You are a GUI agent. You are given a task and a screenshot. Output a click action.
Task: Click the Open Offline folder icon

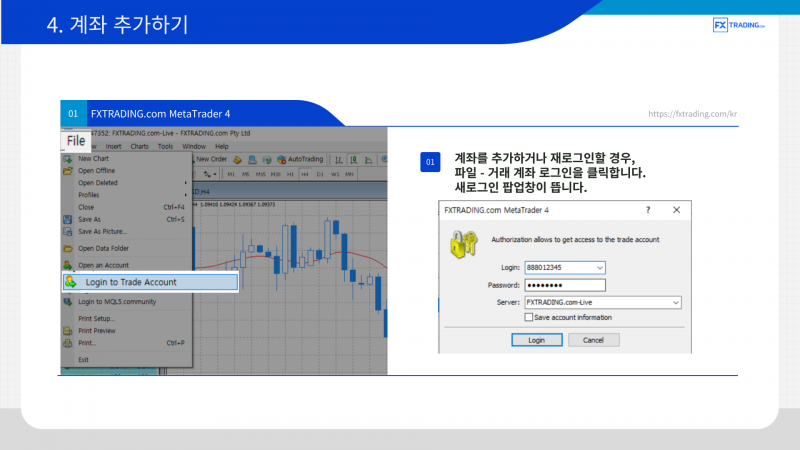67,171
